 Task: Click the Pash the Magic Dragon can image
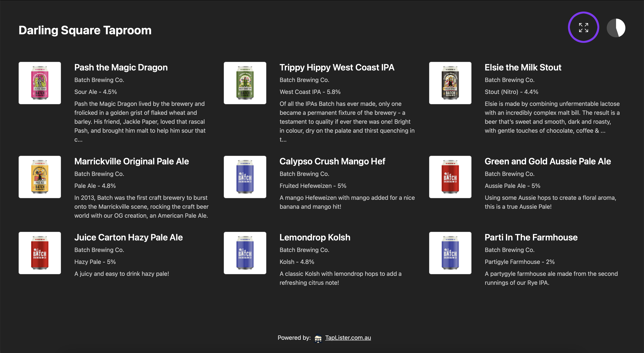[x=40, y=83]
